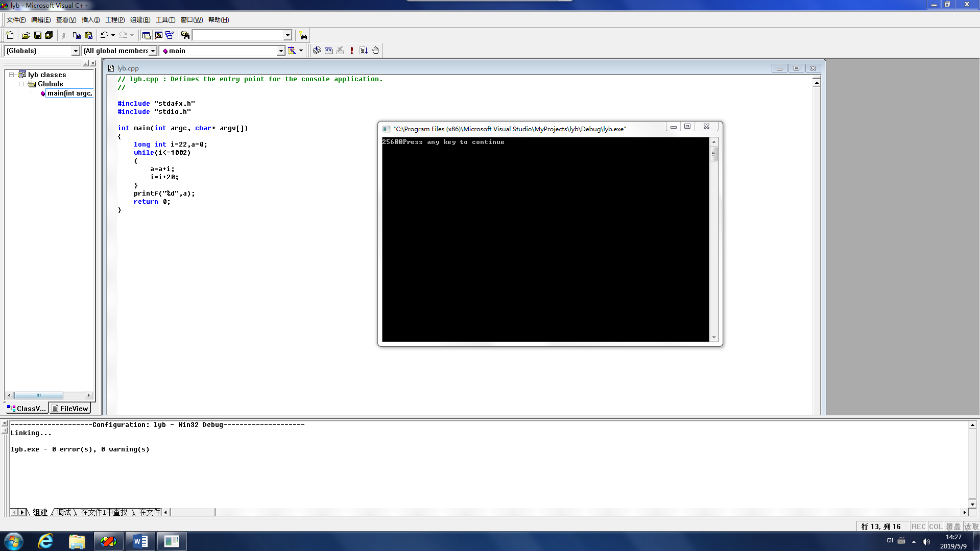Open the 工程(P) menu
Viewport: 980px width, 551px height.
(x=115, y=20)
